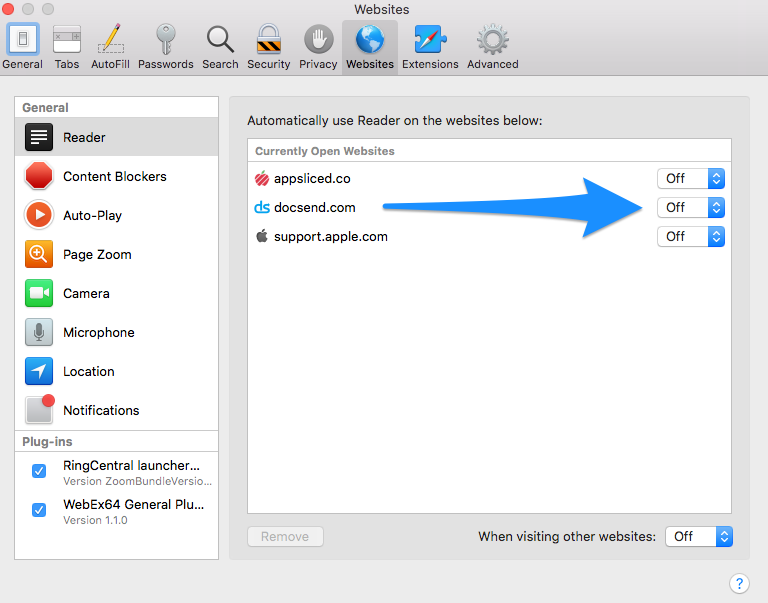Select the Camera icon in sidebar
The height and width of the screenshot is (603, 768).
(39, 293)
